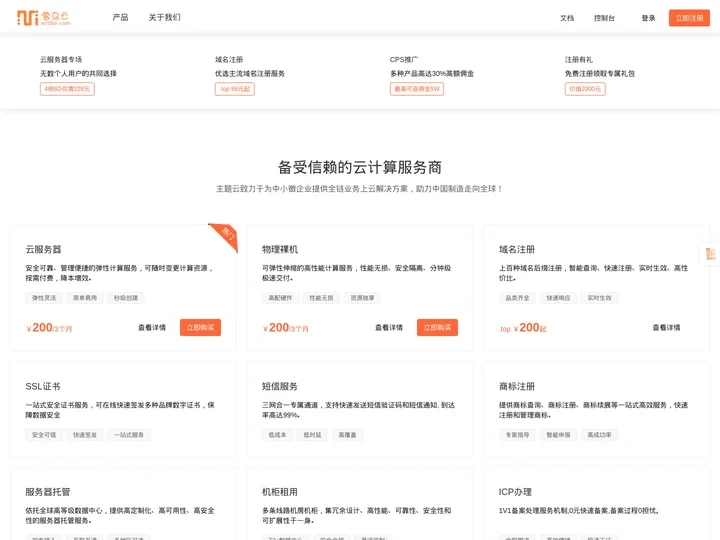
Task: Open the 域名注册 card title
Action: pyautogui.click(x=517, y=249)
